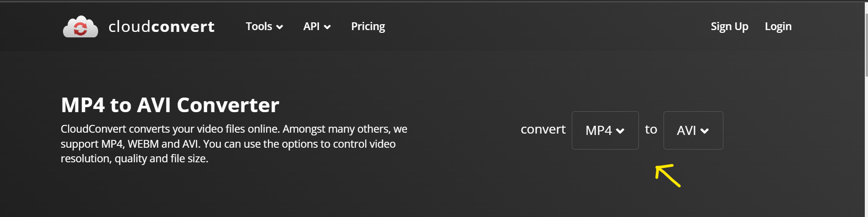
Task: Click the yellow arrow annotation
Action: tap(668, 176)
